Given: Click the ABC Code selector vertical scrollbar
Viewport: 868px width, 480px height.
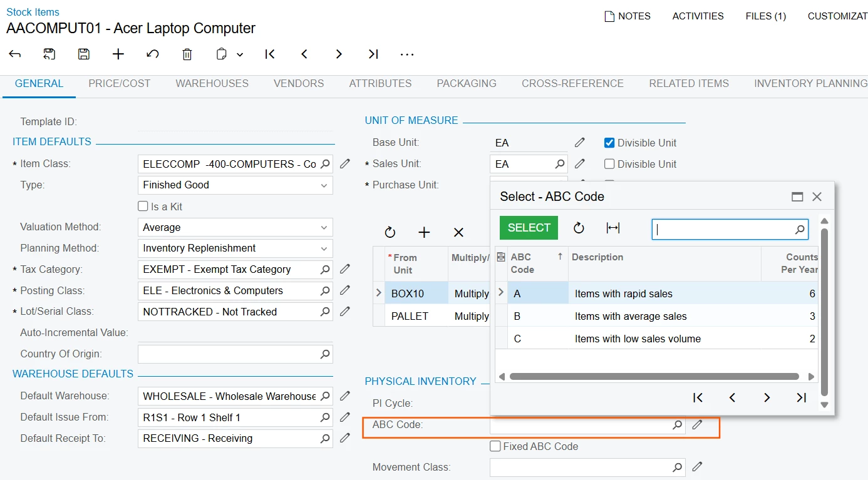Looking at the screenshot, I should click(x=824, y=313).
